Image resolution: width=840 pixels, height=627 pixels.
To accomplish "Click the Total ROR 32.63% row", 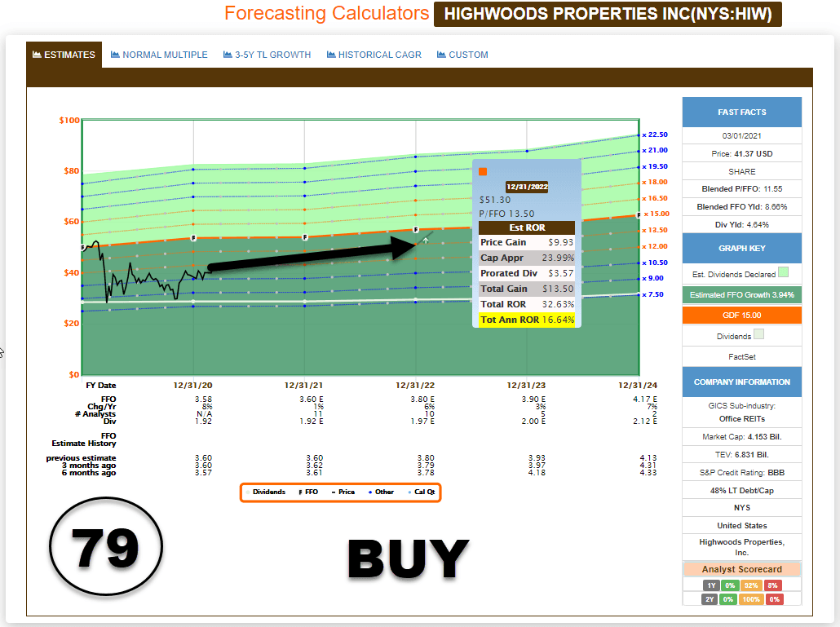I will 527,304.
